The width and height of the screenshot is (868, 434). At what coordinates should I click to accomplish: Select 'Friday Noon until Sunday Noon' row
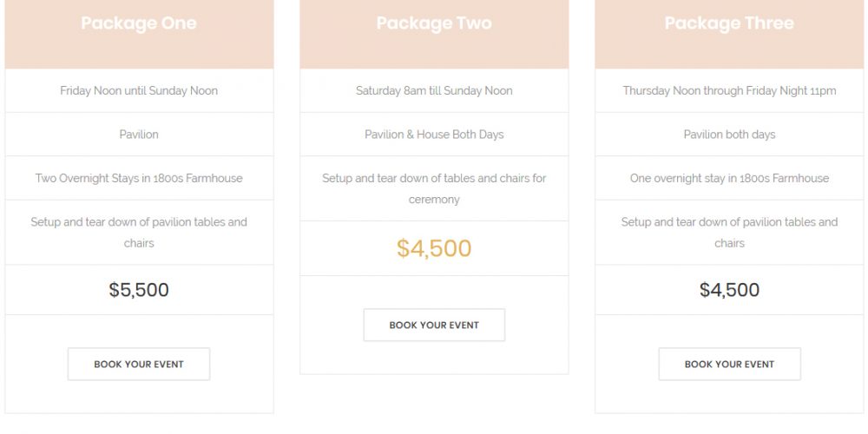click(139, 90)
